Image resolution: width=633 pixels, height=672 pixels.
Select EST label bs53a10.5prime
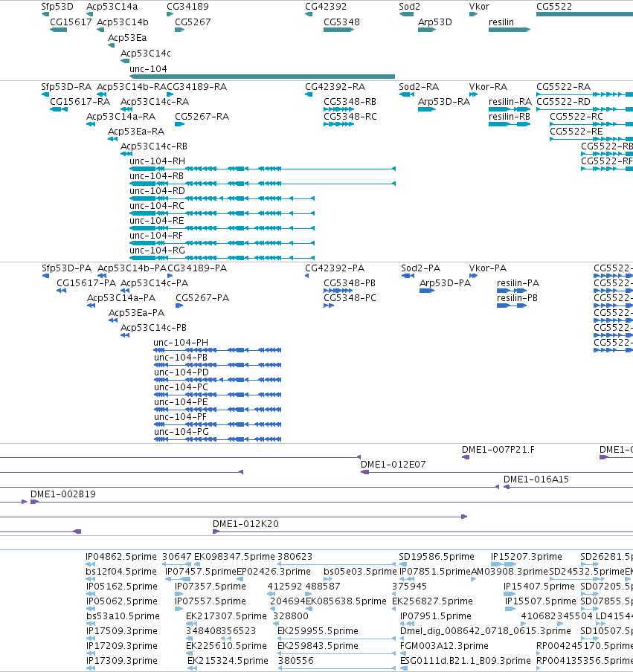(123, 616)
